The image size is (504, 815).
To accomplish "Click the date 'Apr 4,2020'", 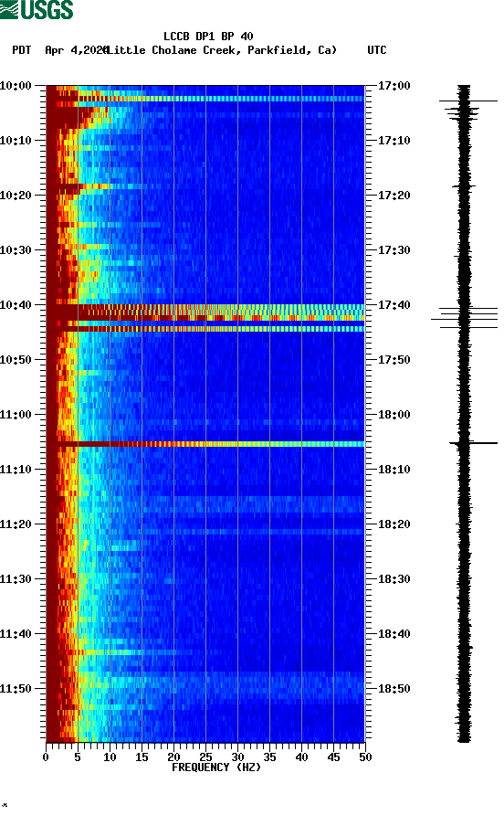I will coord(76,50).
